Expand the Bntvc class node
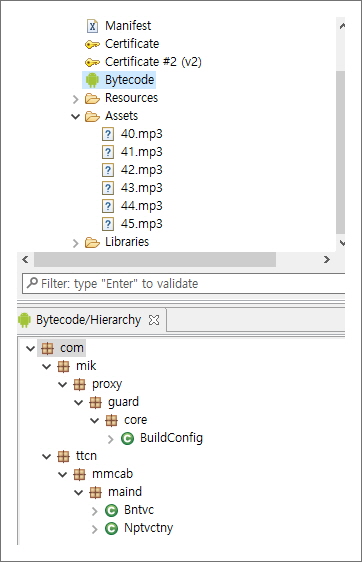This screenshot has width=362, height=562. pos(95,511)
